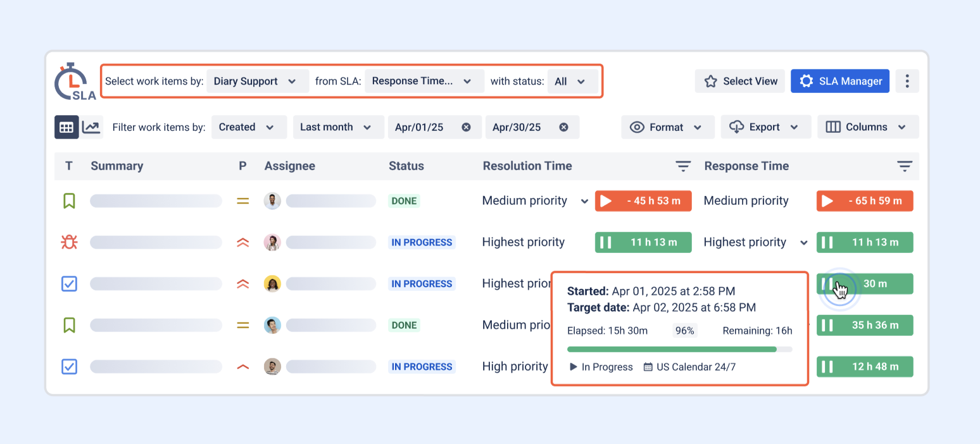The height and width of the screenshot is (444, 980).
Task: Click the avatar of the first row assignee
Action: tap(272, 201)
